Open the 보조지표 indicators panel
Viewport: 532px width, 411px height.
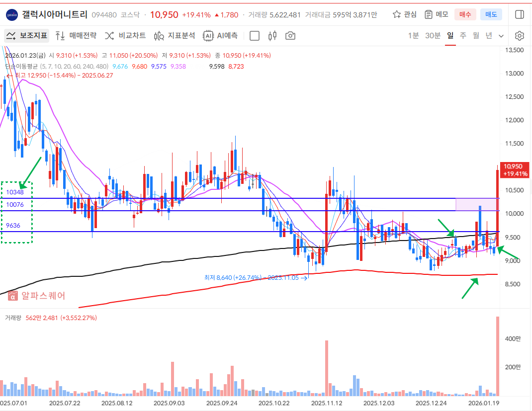click(27, 36)
